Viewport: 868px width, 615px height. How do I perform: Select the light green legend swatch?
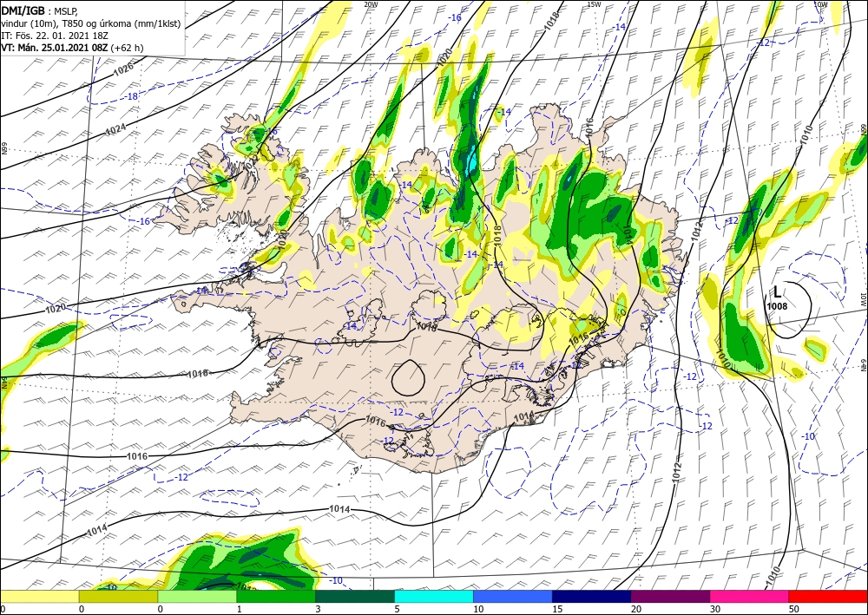click(197, 597)
